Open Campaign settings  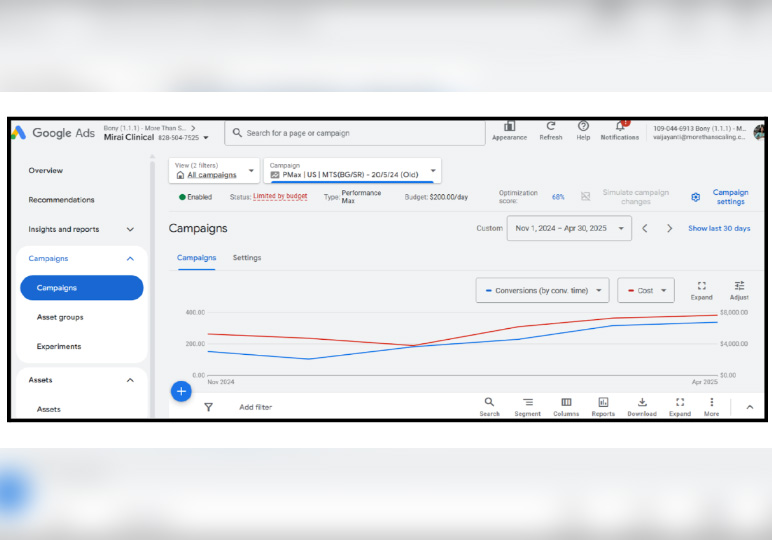coord(729,197)
